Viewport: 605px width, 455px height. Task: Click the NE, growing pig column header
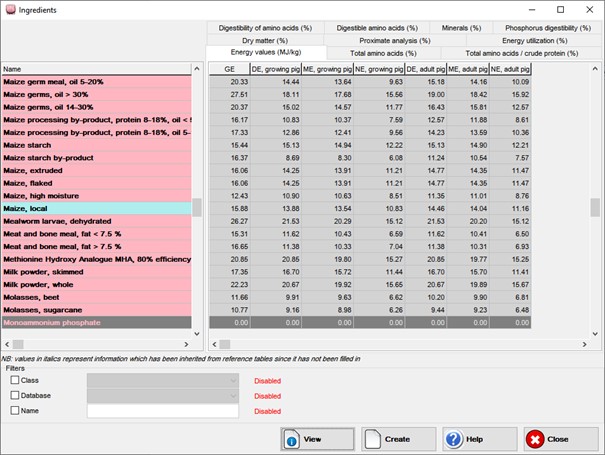tap(379, 69)
